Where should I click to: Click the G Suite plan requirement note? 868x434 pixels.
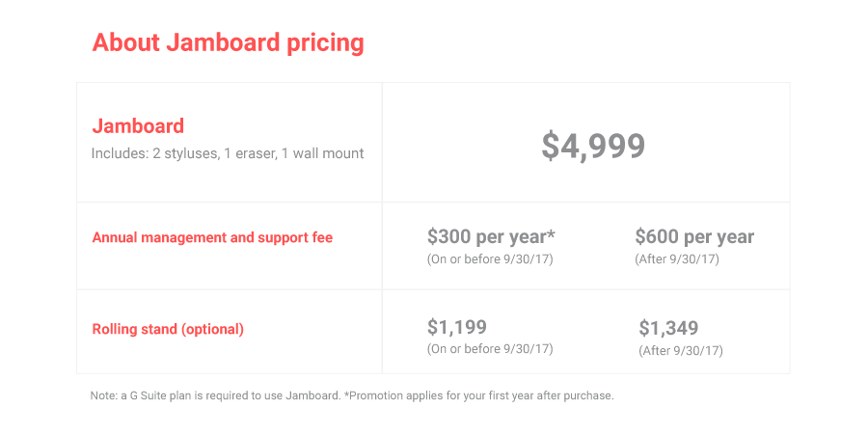(215, 395)
